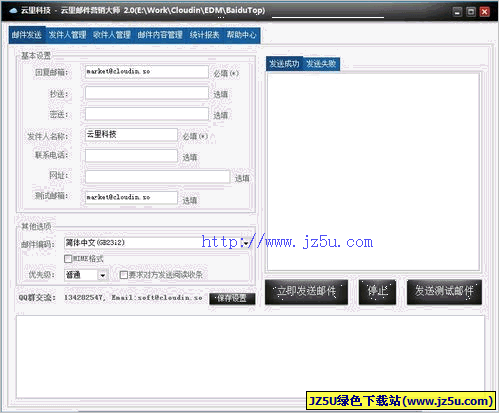
Task: Click the send results list area
Action: pyautogui.click(x=373, y=172)
